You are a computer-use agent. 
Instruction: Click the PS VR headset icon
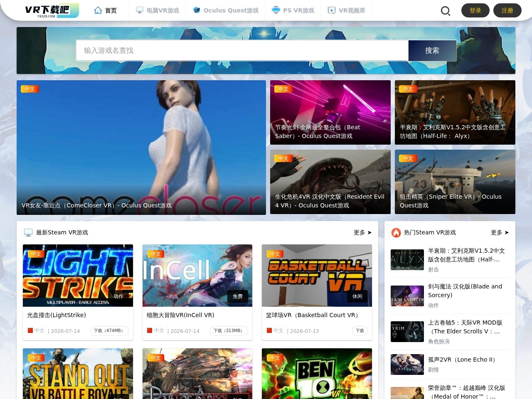pos(276,10)
